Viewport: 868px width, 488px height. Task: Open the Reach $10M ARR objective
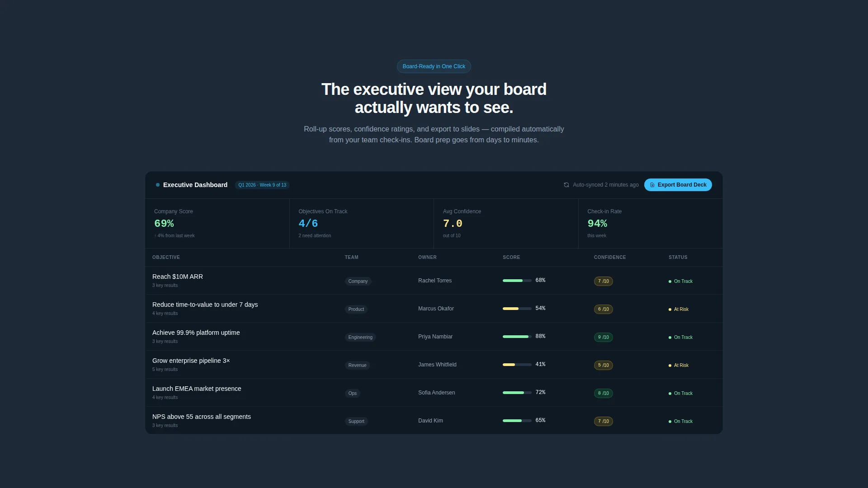178,277
